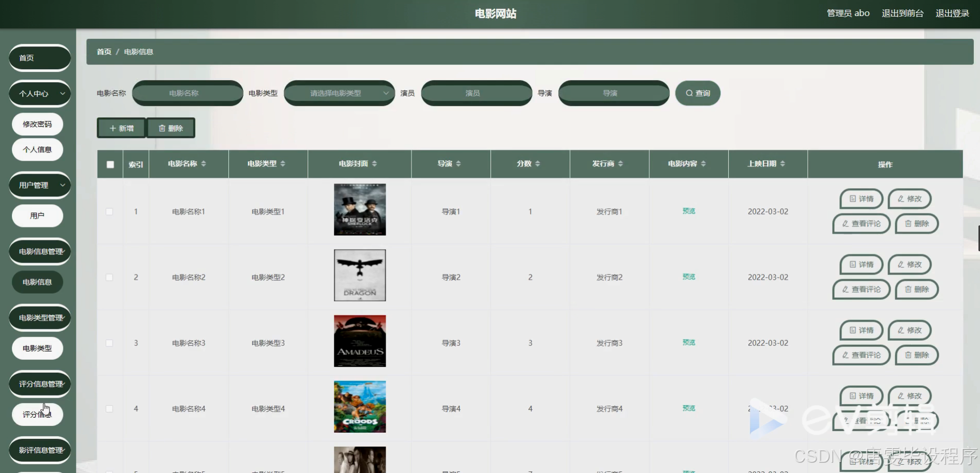Image resolution: width=980 pixels, height=473 pixels.
Task: Click Croods poster thumbnail in row 4
Action: point(360,406)
